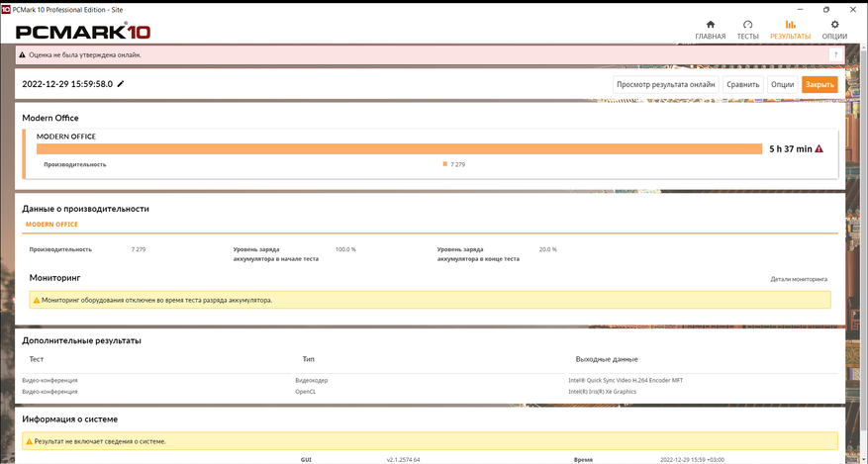Click the 5 h 37 min result value
This screenshot has height=464, width=868.
click(x=791, y=148)
